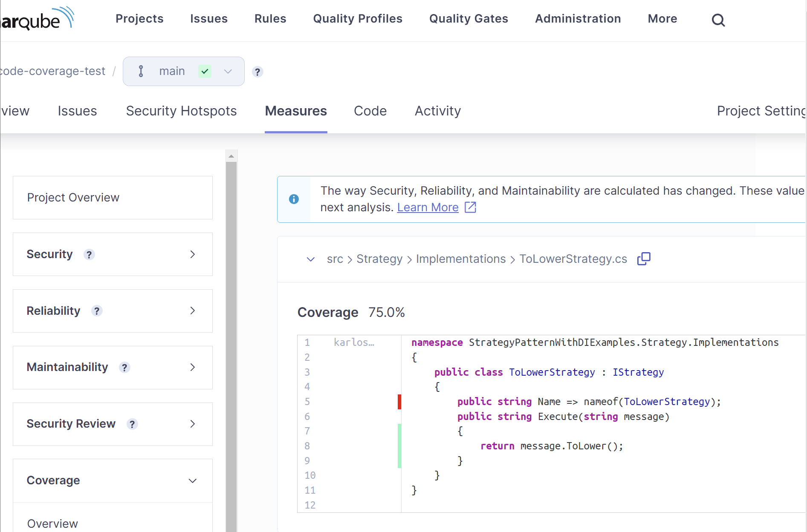The width and height of the screenshot is (807, 532).
Task: Expand the file breadcrumb chevron before src
Action: pyautogui.click(x=310, y=259)
